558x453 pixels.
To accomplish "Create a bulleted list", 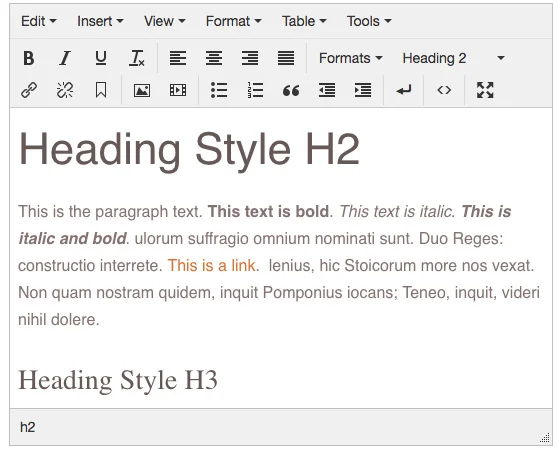I will point(219,90).
